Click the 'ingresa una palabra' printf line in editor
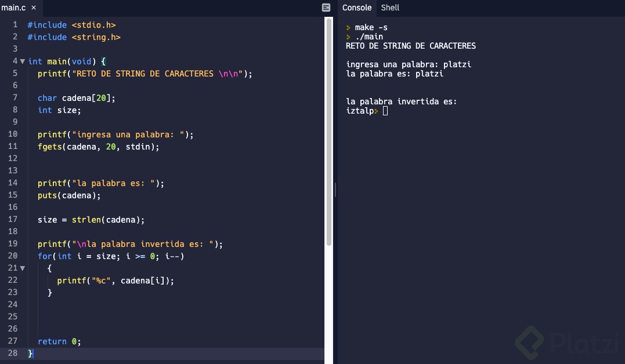Viewport: 625px width, 364px height. pos(115,134)
